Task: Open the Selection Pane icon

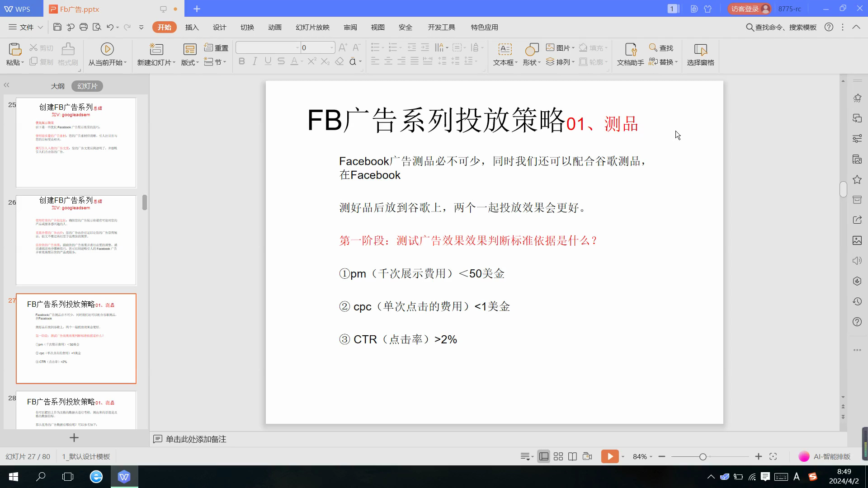Action: (x=700, y=49)
